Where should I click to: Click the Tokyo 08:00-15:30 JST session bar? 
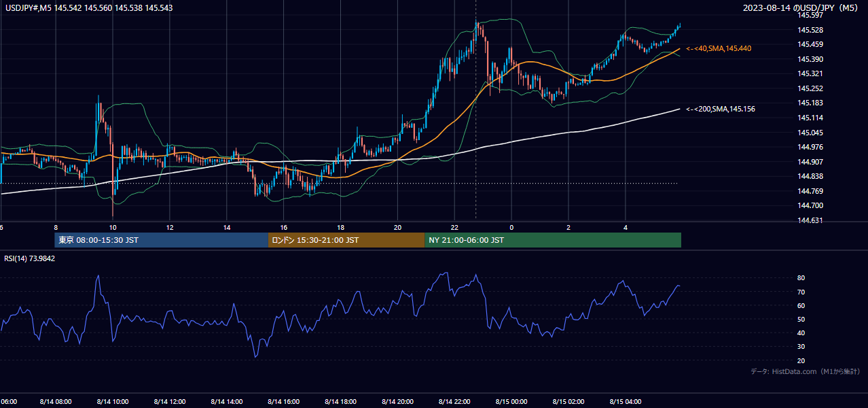162,240
